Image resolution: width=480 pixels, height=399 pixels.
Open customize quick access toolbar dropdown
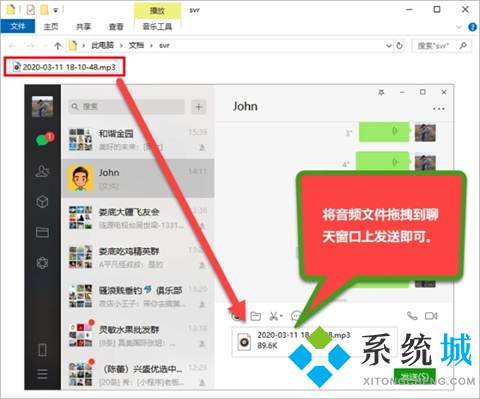(55, 10)
